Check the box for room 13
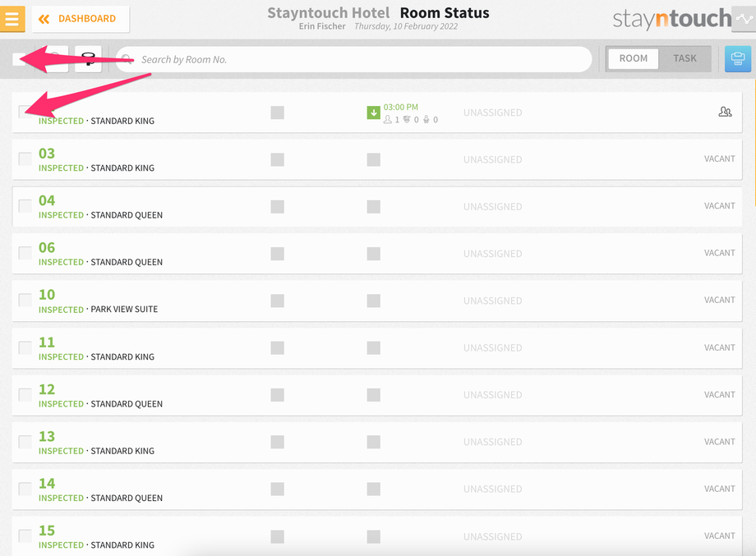The width and height of the screenshot is (756, 556). click(25, 442)
